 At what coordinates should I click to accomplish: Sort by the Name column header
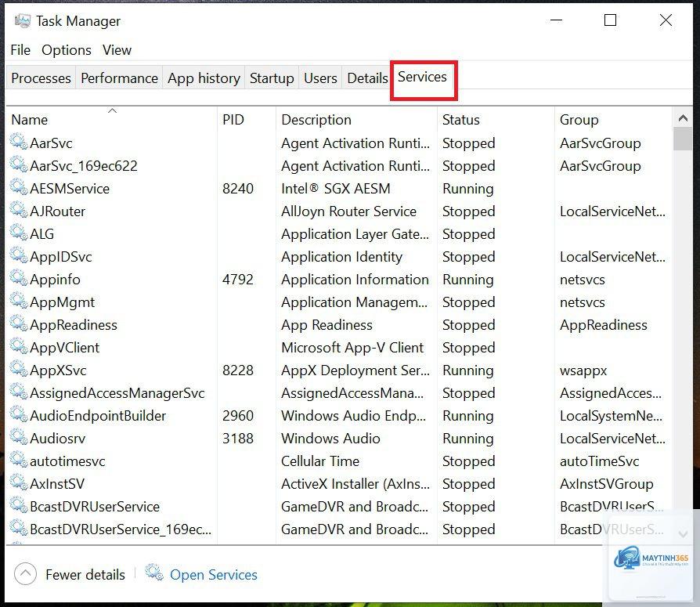pos(112,120)
